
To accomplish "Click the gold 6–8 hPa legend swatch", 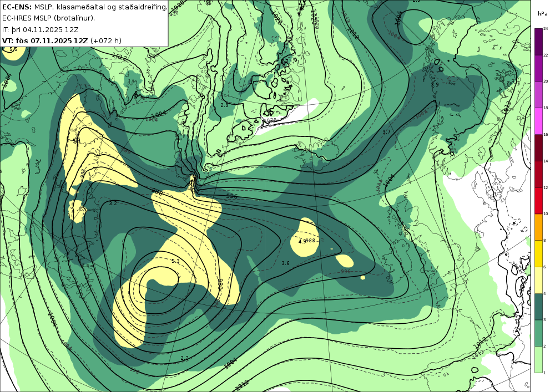I will pos(538,253).
